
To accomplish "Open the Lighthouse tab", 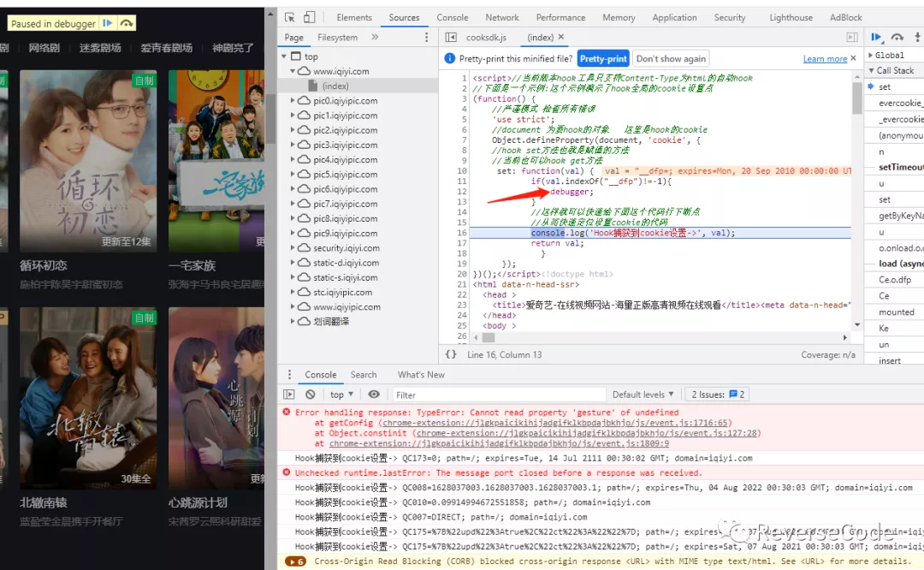I will point(791,18).
